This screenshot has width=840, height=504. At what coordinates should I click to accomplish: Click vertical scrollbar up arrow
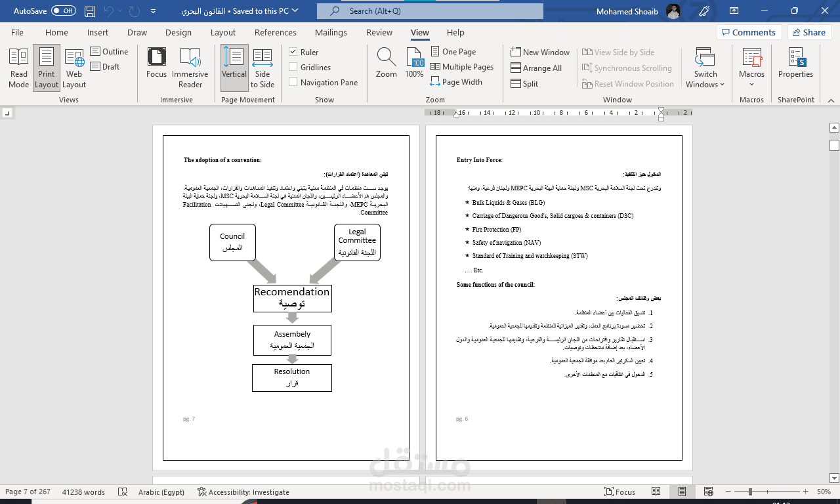point(834,127)
